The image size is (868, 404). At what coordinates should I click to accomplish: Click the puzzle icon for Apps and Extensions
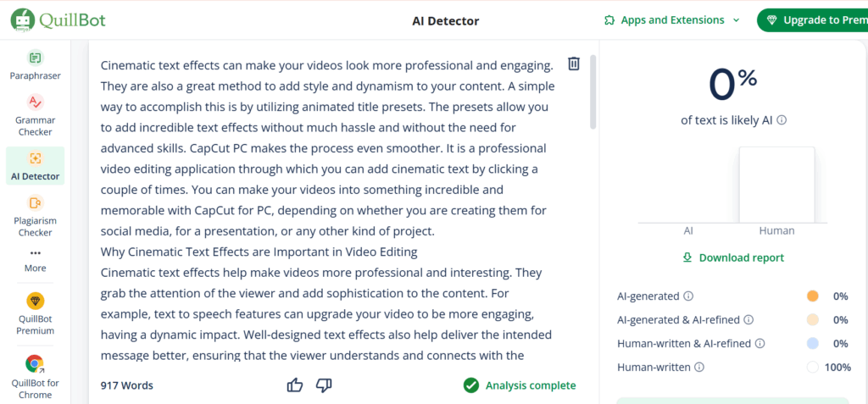tap(609, 20)
